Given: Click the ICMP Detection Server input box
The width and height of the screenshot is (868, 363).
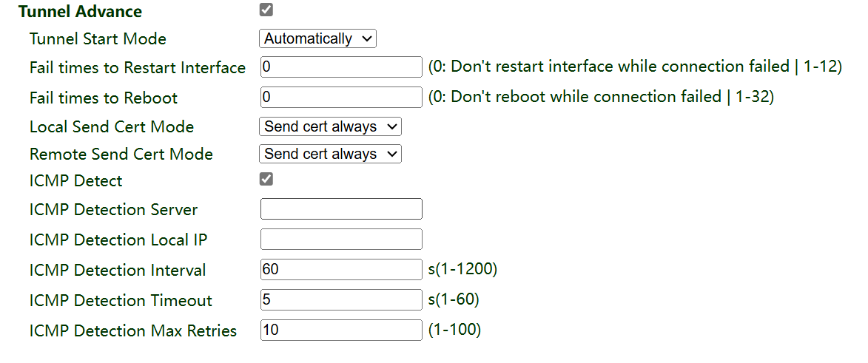Looking at the screenshot, I should (x=341, y=209).
